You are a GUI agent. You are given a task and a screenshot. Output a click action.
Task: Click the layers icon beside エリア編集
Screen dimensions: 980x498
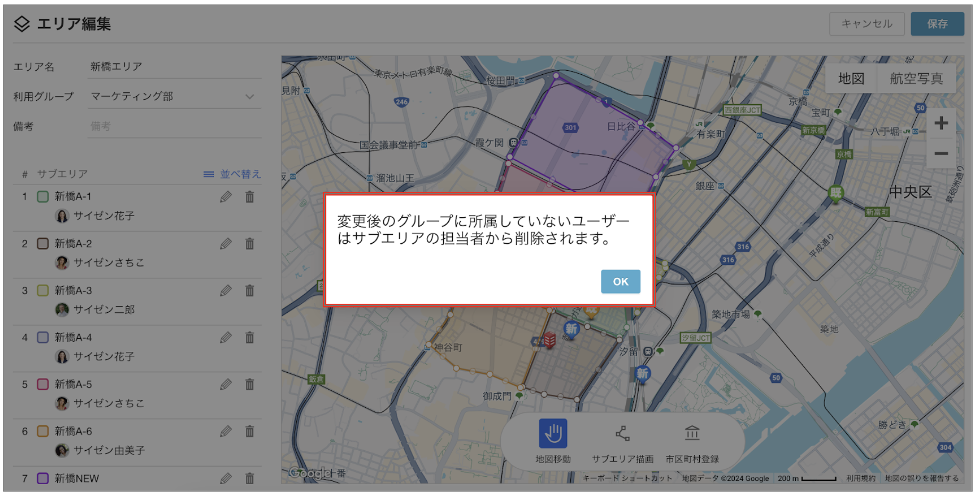click(22, 24)
